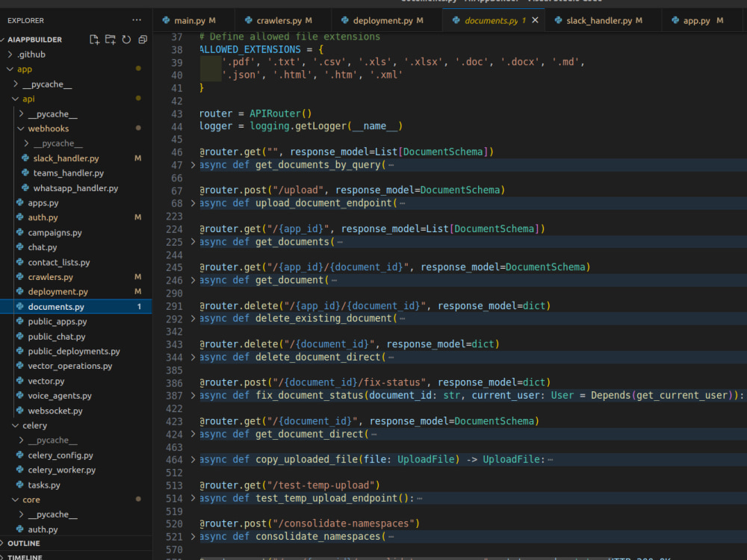Image resolution: width=747 pixels, height=560 pixels.
Task: Open slack_handler.py in the file tree
Action: tap(66, 158)
